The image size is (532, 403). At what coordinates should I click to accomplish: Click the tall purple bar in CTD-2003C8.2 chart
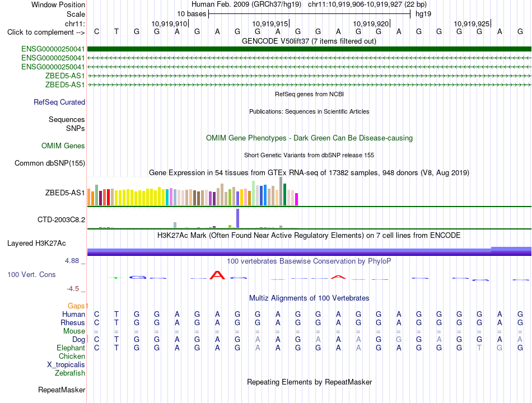237,218
